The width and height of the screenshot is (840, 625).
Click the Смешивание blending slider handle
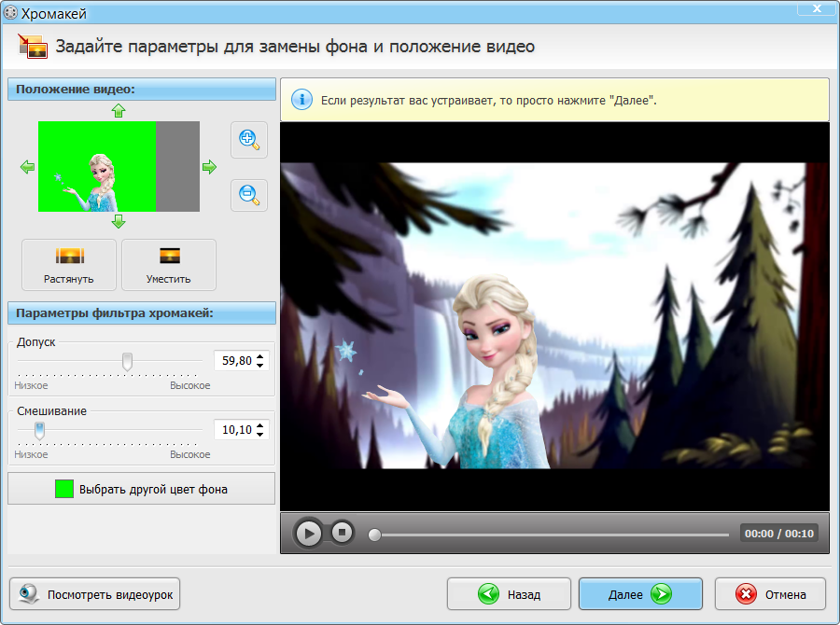click(x=39, y=431)
